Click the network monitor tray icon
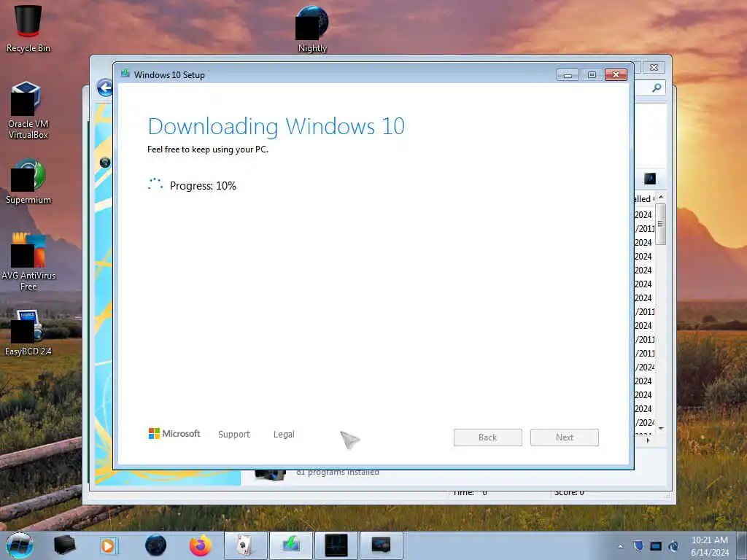This screenshot has width=747, height=560. [x=656, y=546]
